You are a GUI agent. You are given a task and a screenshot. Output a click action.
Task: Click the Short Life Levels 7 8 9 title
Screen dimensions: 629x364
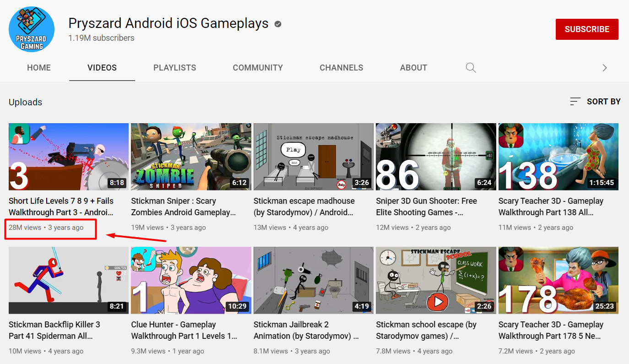pos(61,206)
